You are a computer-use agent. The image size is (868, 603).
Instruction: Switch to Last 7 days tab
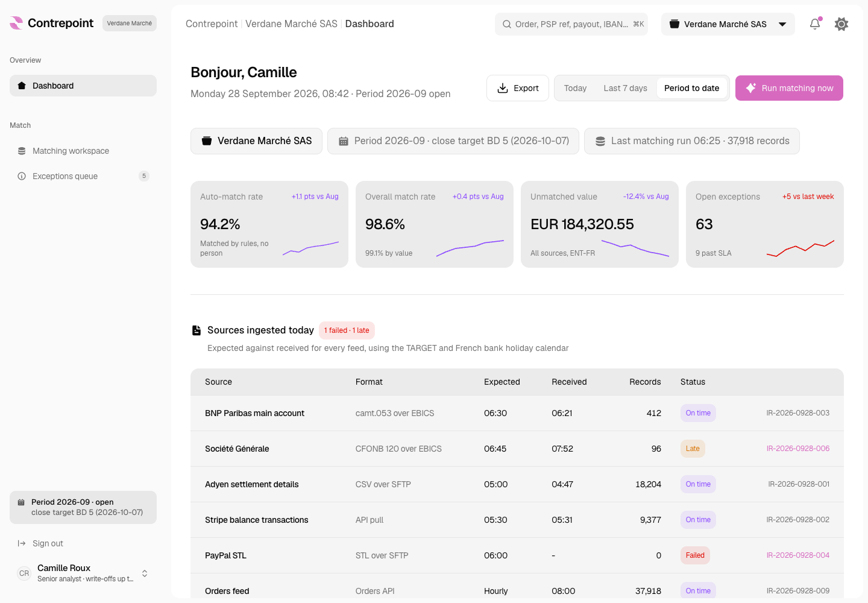(625, 88)
